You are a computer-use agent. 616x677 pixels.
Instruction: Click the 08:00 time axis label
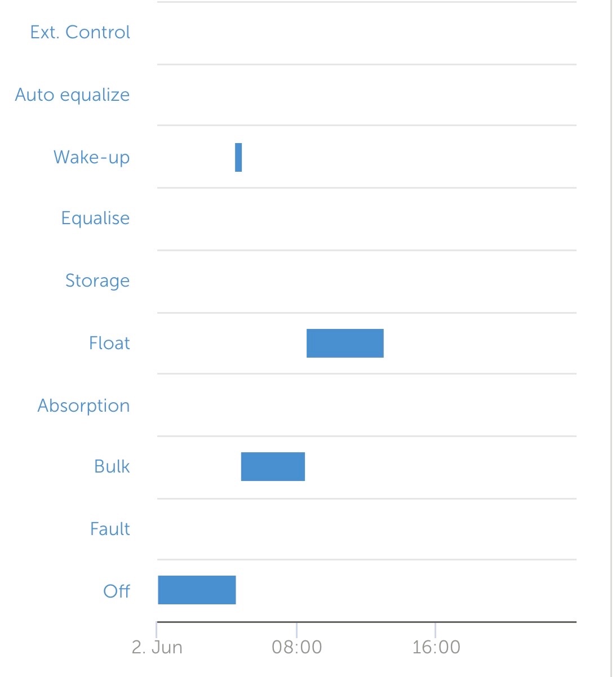pos(296,647)
